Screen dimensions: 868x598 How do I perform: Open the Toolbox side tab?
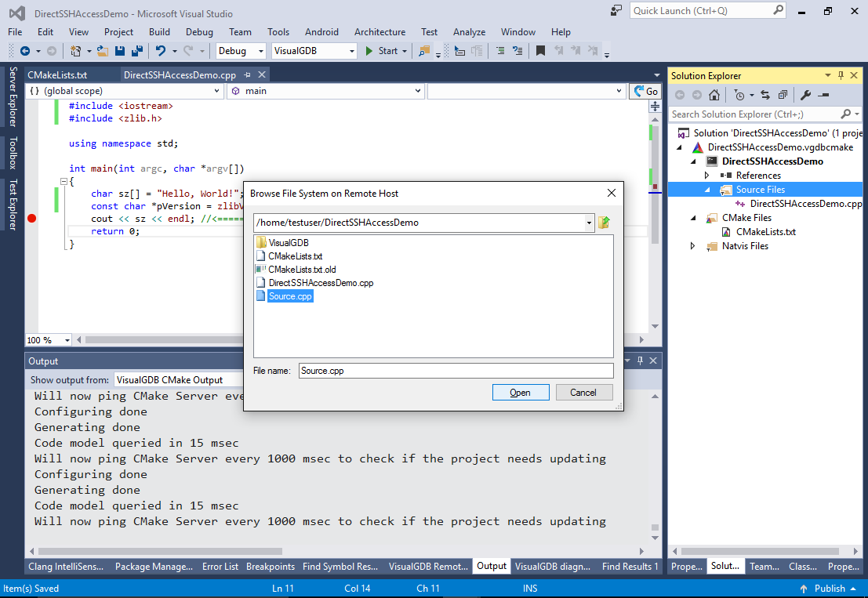click(x=13, y=153)
